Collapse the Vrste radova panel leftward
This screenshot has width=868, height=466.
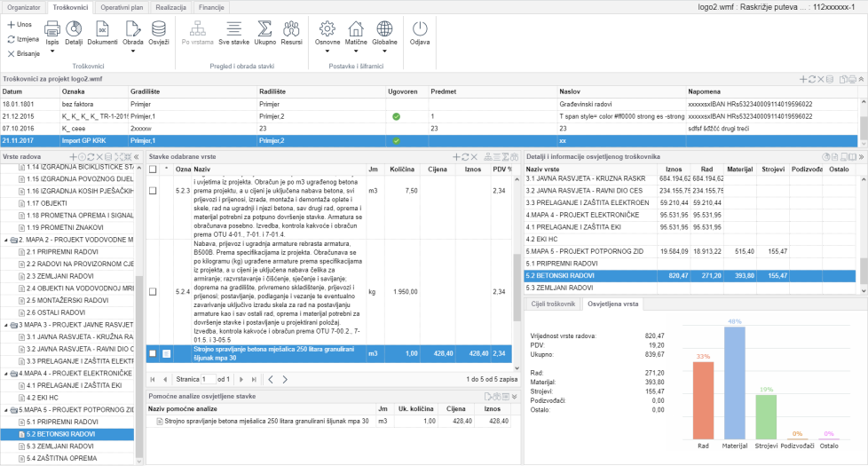point(137,157)
